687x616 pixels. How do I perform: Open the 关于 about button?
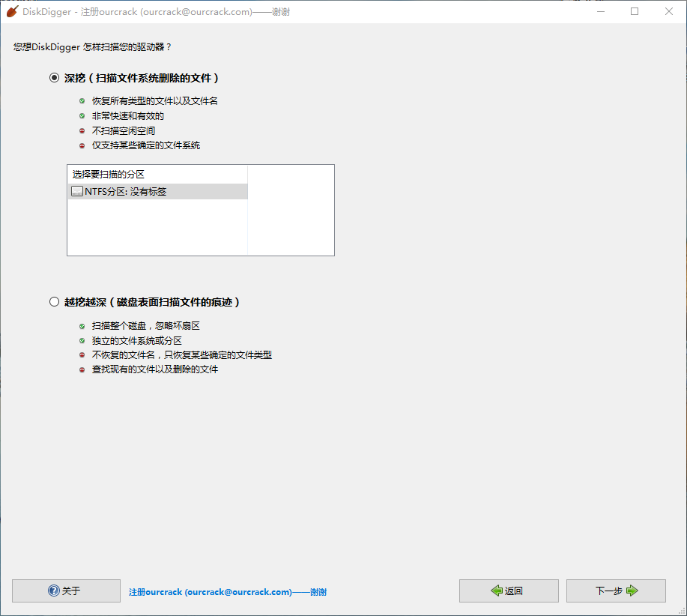click(66, 591)
